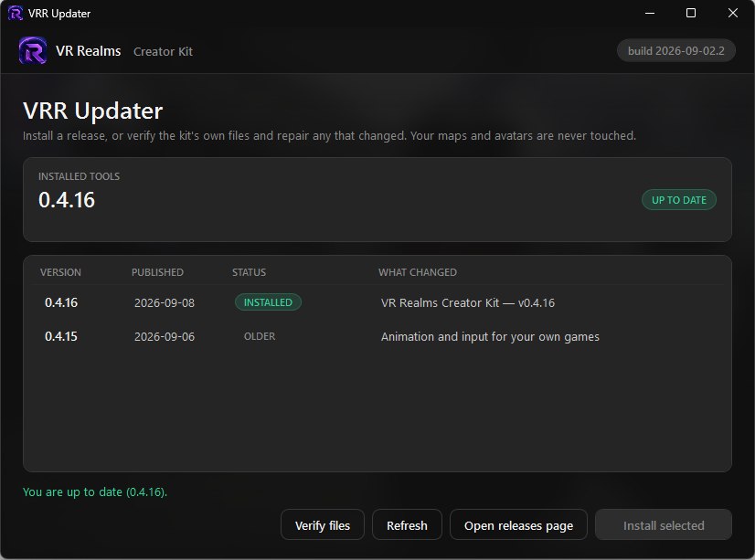Screen dimensions: 755x560
Task: Select version 0.4.16 row in the table
Action: pos(377,302)
